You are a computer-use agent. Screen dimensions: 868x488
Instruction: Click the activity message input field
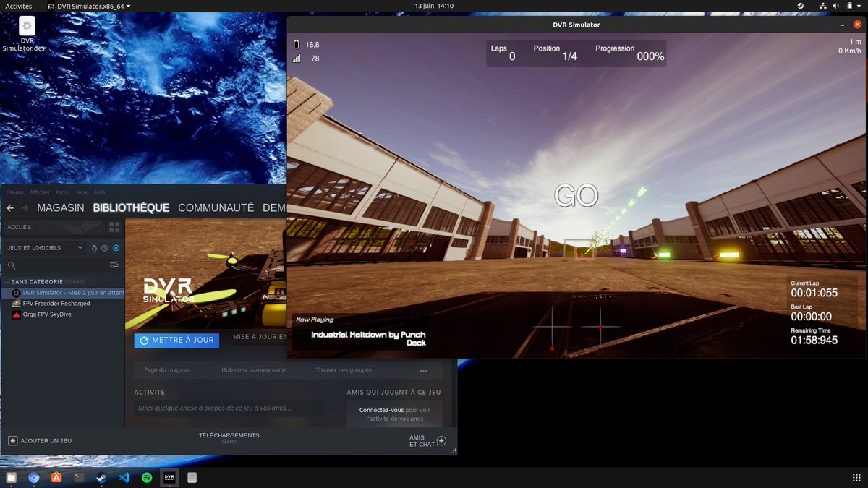(x=229, y=408)
